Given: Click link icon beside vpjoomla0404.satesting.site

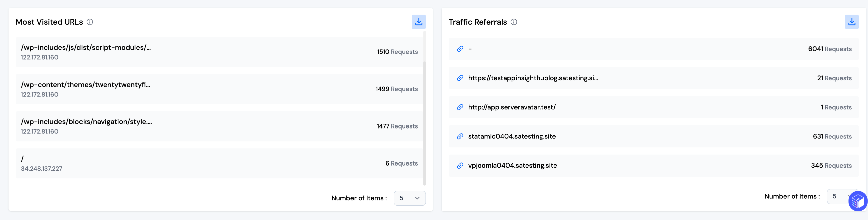Looking at the screenshot, I should click(460, 166).
